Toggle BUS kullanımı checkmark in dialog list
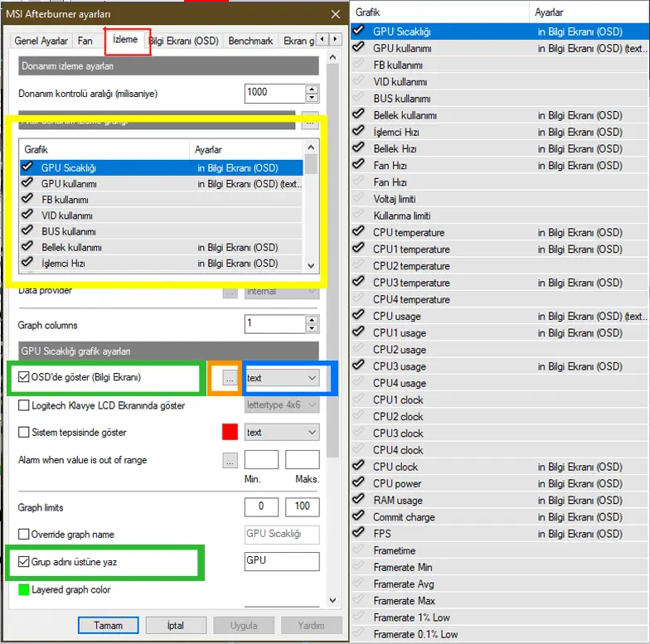The width and height of the screenshot is (650, 644). (x=27, y=230)
